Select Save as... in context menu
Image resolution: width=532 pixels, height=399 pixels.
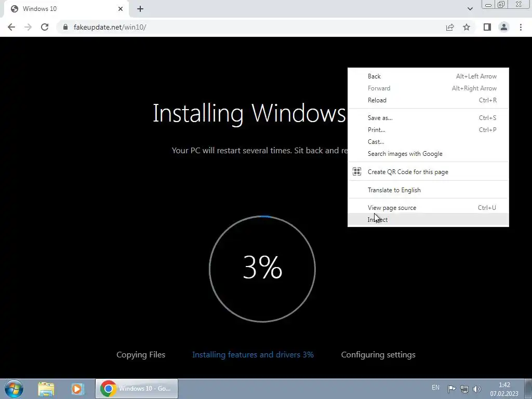coord(428,118)
